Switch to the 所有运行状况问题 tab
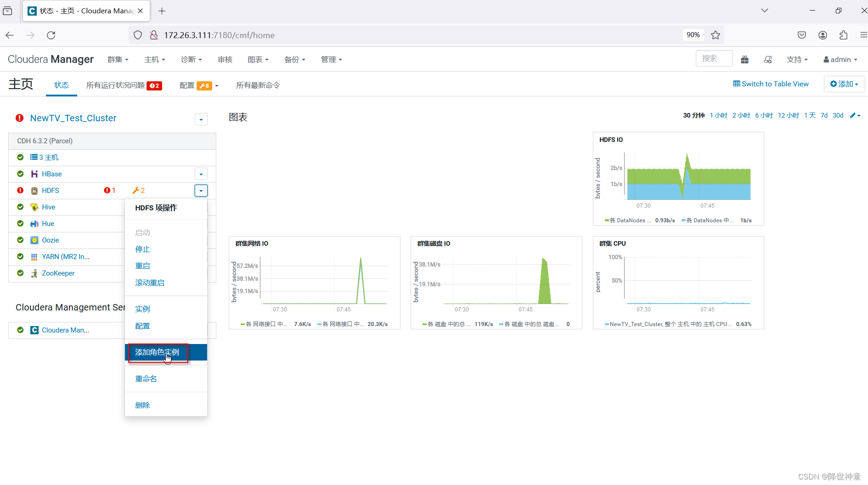This screenshot has height=485, width=868. coord(124,85)
